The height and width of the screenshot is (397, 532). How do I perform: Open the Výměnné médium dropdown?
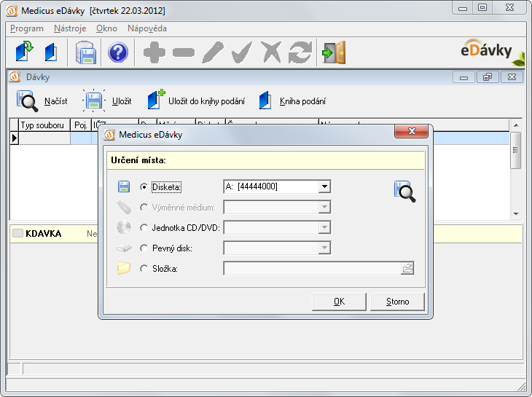click(324, 207)
